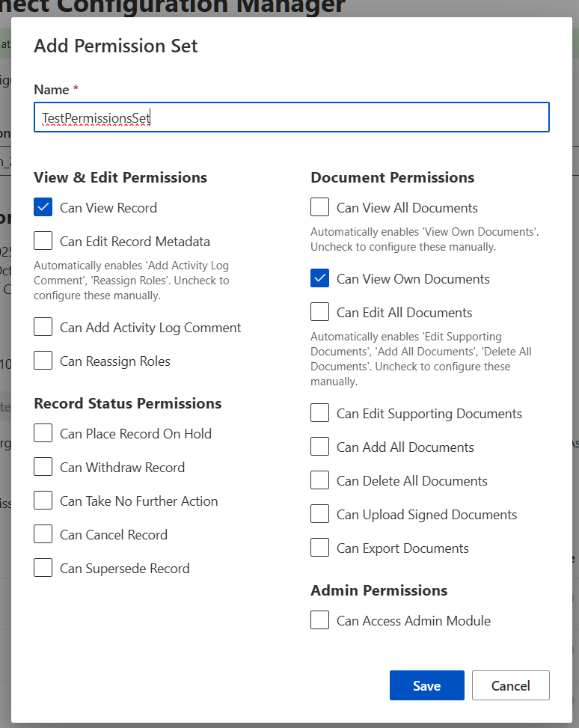Check the Can Add All Documents box
This screenshot has height=728, width=579.
tap(320, 447)
